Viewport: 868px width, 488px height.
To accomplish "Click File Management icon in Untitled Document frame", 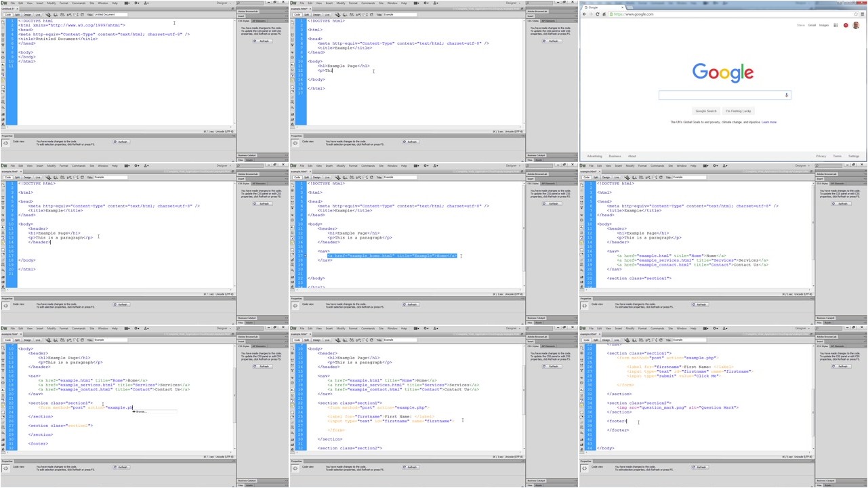I will (62, 14).
